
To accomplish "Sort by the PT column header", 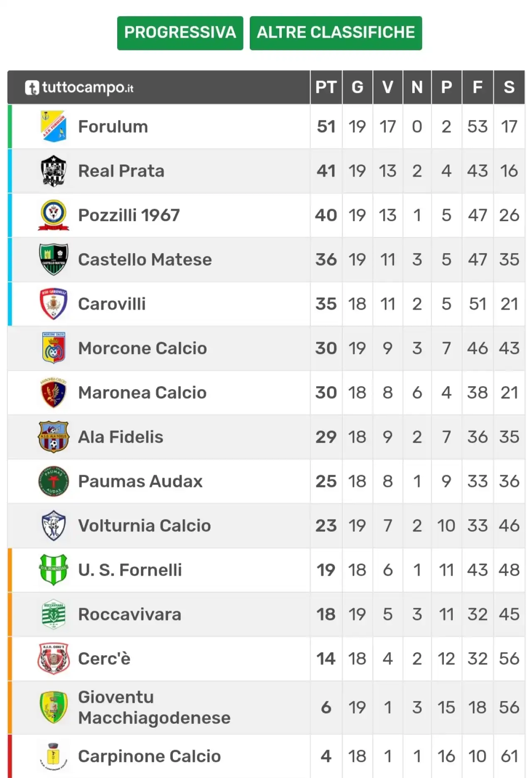I will click(x=326, y=87).
